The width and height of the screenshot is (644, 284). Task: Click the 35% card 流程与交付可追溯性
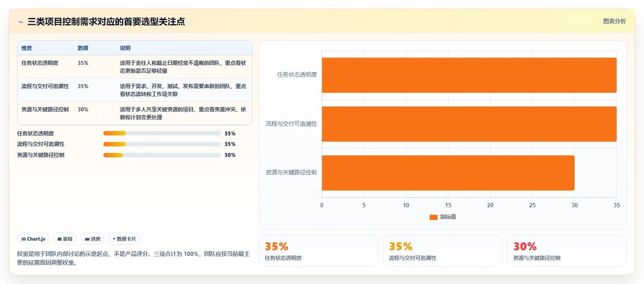(443, 251)
